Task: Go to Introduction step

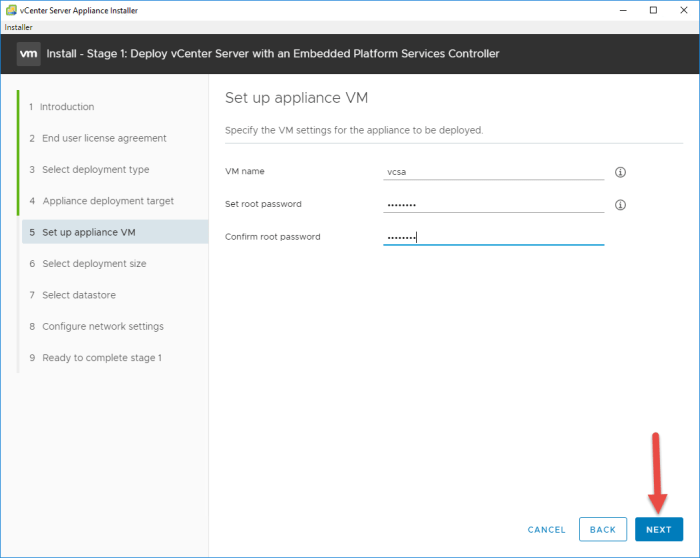Action: click(67, 107)
